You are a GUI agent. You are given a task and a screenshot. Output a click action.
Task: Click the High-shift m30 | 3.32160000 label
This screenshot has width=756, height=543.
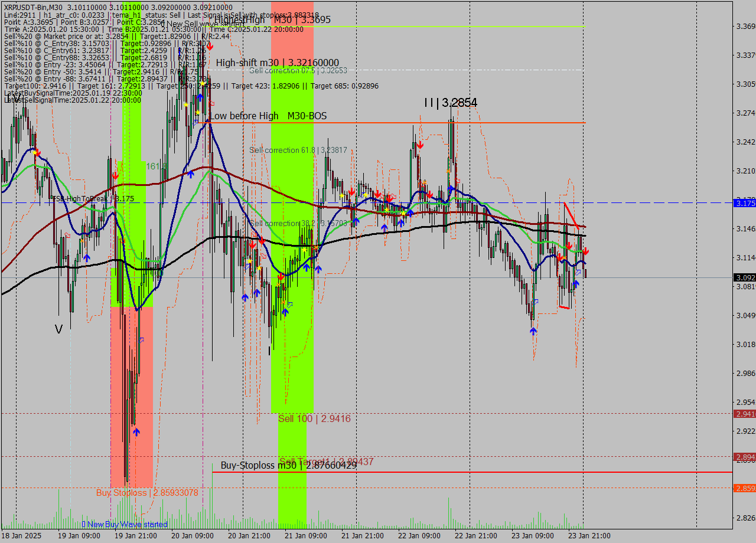click(278, 63)
